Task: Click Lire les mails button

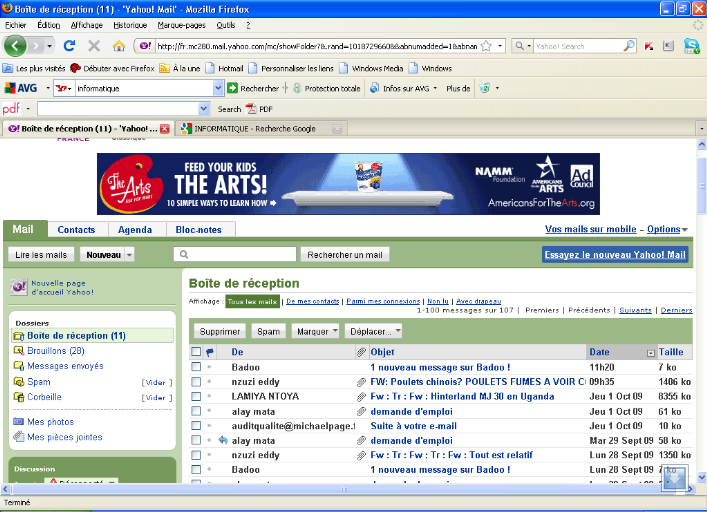Action: (41, 255)
